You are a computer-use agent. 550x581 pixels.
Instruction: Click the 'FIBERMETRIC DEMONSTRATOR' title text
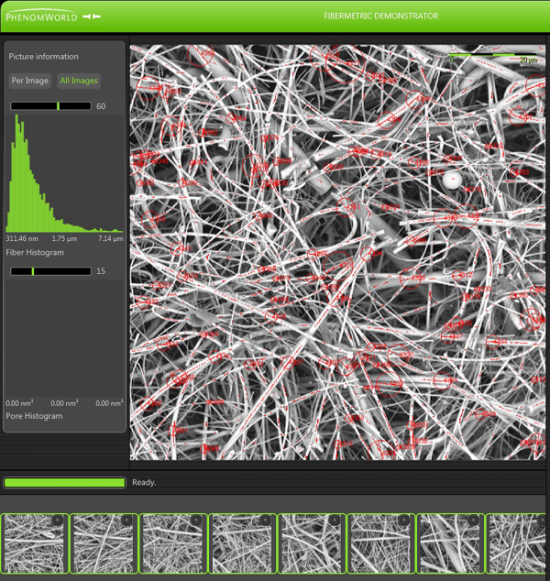click(381, 16)
